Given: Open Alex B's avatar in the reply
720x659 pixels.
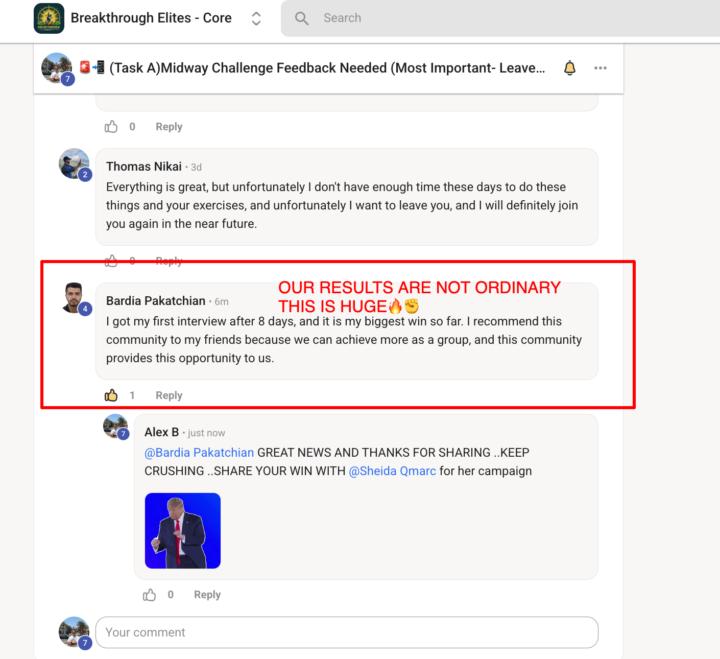Looking at the screenshot, I should coord(116,427).
